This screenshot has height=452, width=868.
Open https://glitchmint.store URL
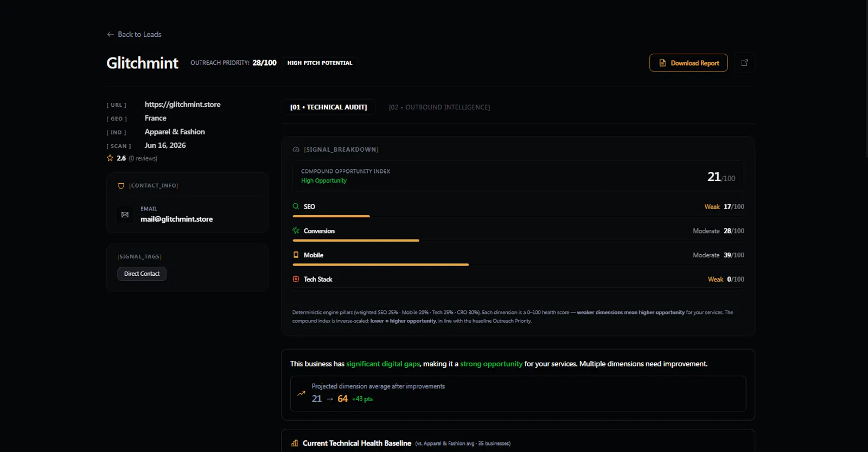183,105
